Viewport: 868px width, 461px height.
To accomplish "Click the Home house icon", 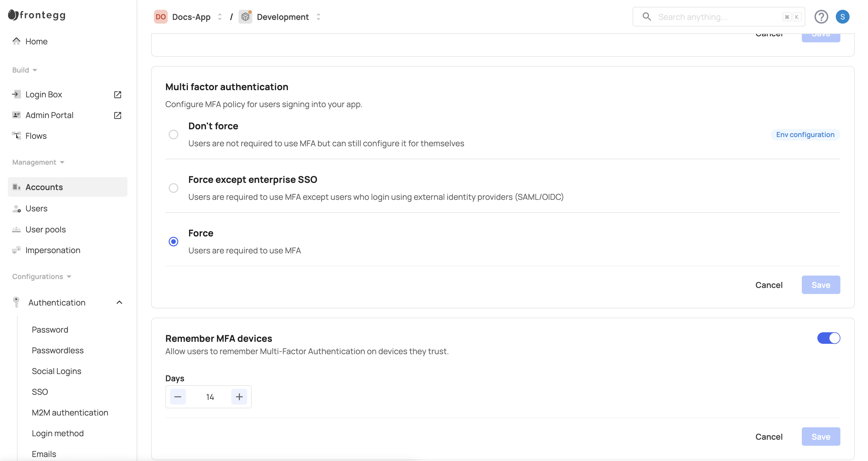I will (16, 41).
